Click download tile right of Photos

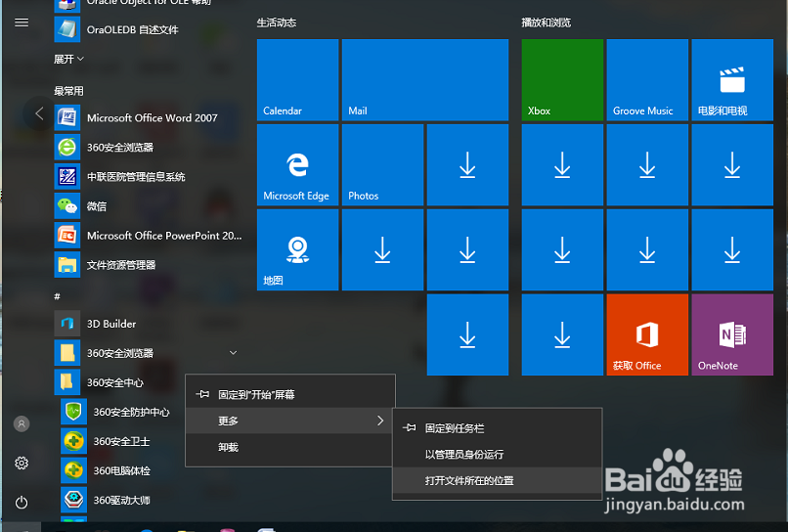coord(467,165)
